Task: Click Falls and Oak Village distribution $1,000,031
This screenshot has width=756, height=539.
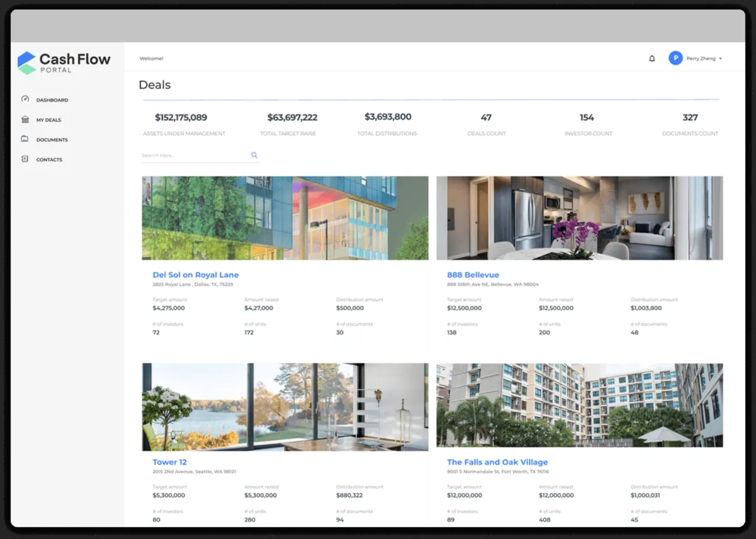Action: tap(646, 495)
